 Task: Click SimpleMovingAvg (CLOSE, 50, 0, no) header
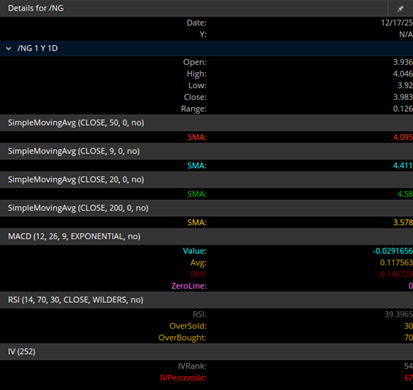click(x=76, y=123)
